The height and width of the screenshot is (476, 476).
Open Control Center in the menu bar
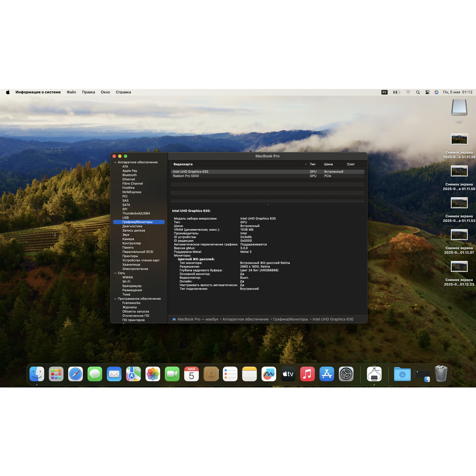point(427,92)
